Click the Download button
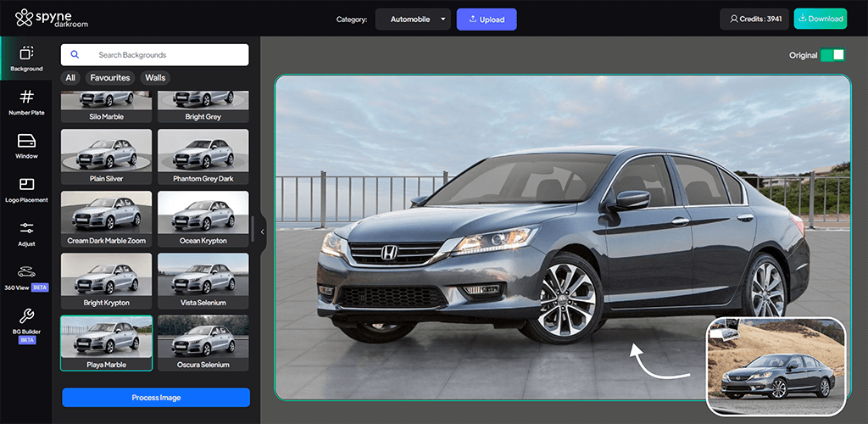868x424 pixels. tap(821, 19)
